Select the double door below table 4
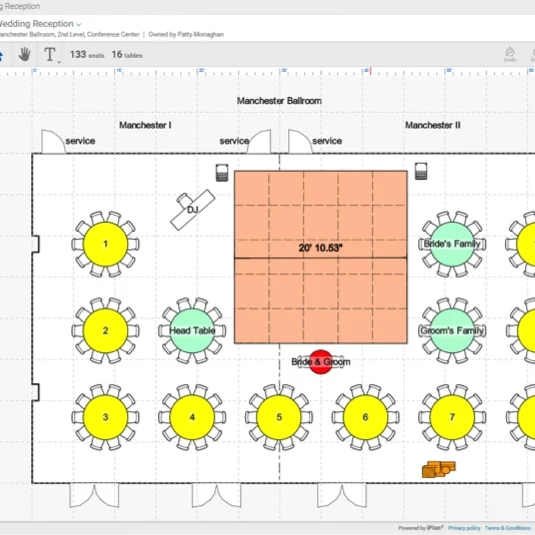 [x=216, y=495]
